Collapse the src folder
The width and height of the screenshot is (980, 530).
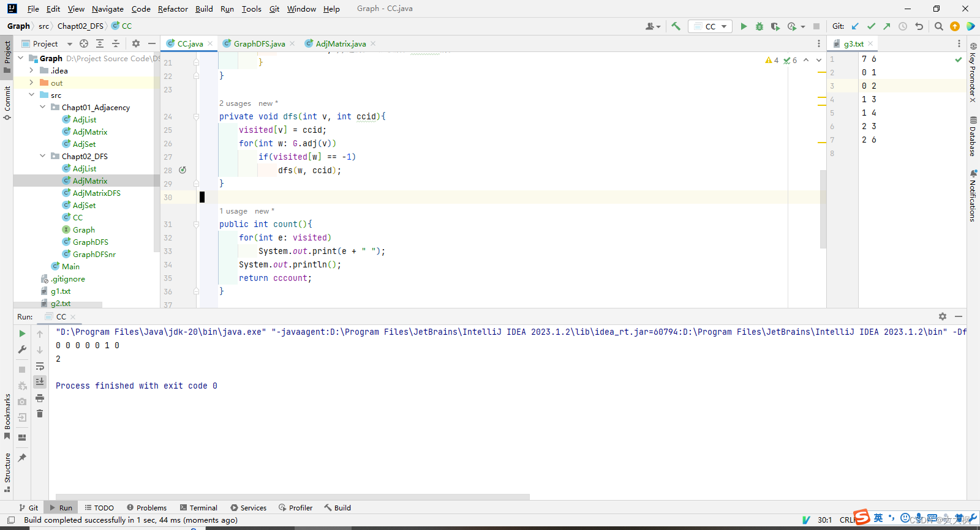32,95
